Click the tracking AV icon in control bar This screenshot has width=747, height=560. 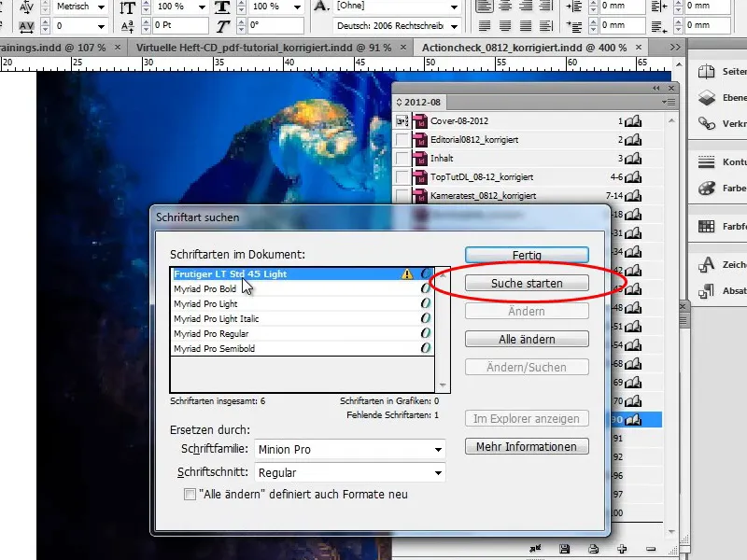point(26,26)
